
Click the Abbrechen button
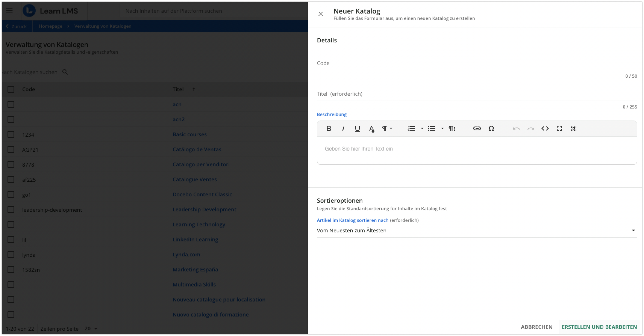coord(536,327)
